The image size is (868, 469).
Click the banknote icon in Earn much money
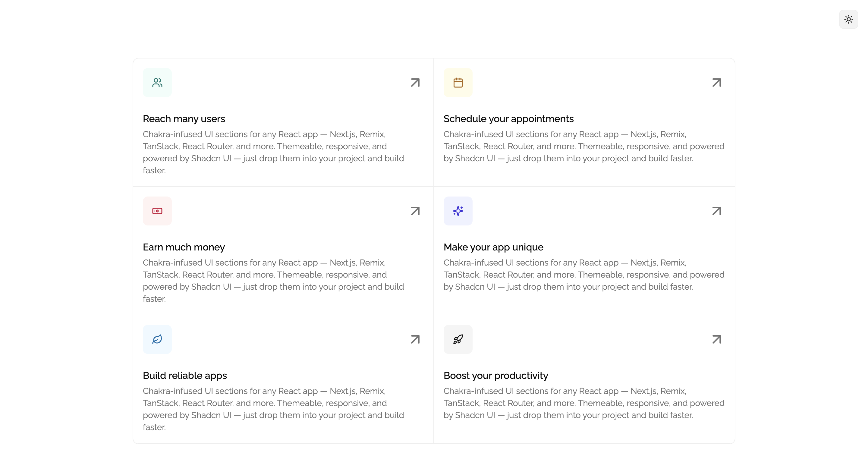[x=157, y=211]
